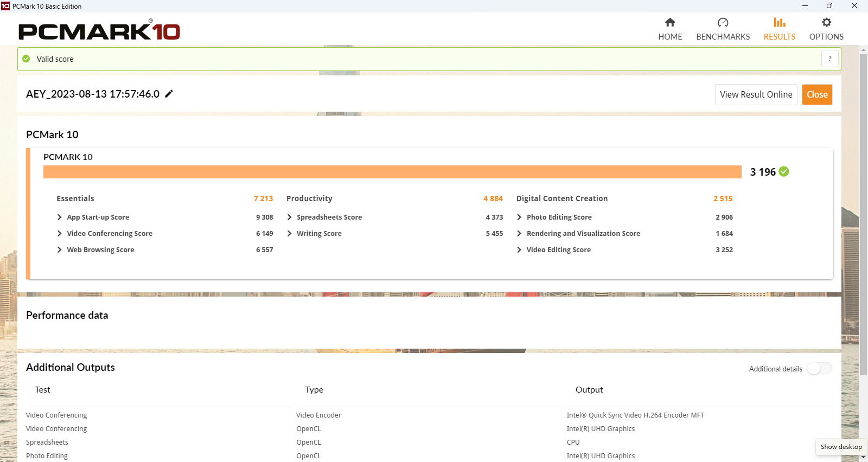The width and height of the screenshot is (868, 462).
Task: Click the vertical scrollbar thumb
Action: (x=863, y=214)
